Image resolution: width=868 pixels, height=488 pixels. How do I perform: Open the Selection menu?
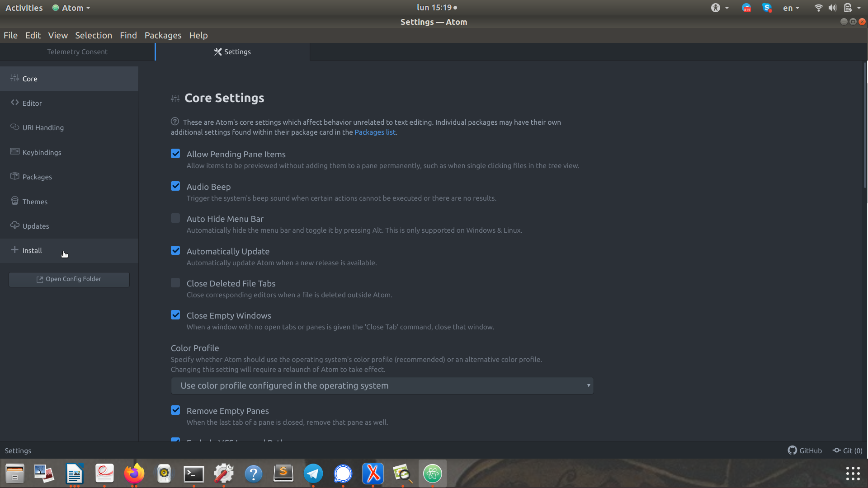tap(94, 35)
